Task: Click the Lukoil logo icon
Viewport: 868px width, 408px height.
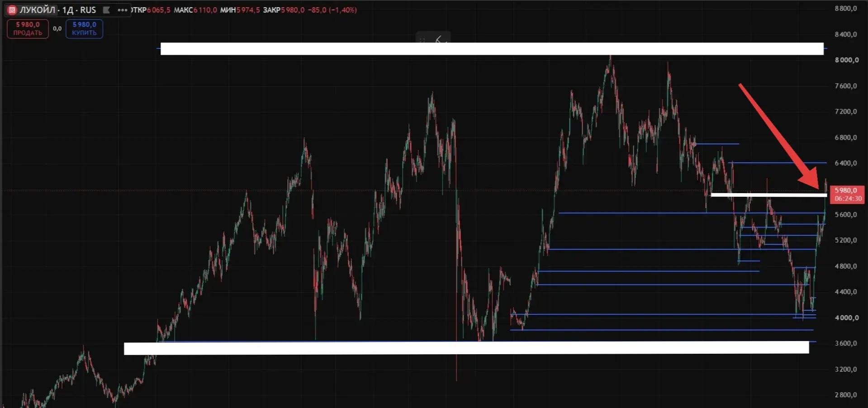Action: 12,10
